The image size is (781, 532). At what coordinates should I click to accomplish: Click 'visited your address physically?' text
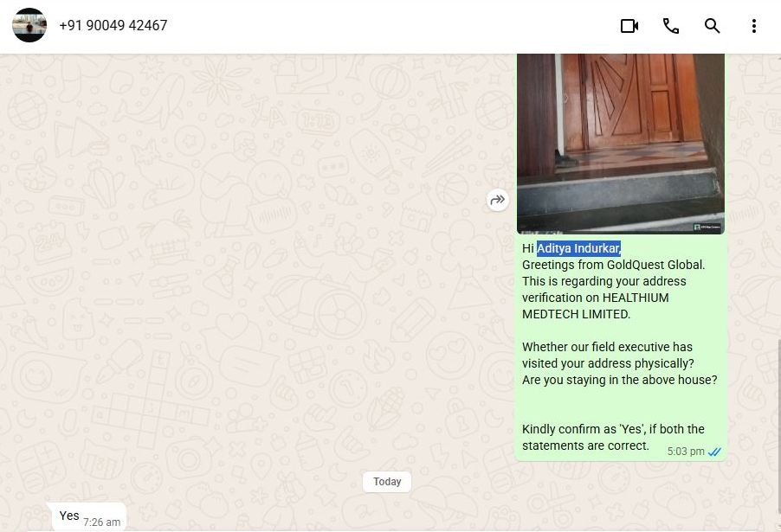point(608,363)
